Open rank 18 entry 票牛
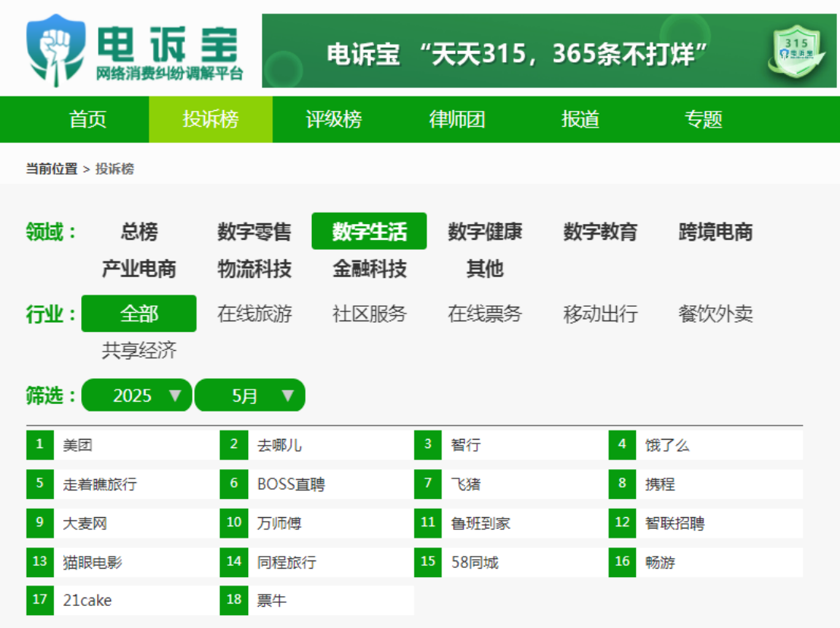 pos(316,601)
